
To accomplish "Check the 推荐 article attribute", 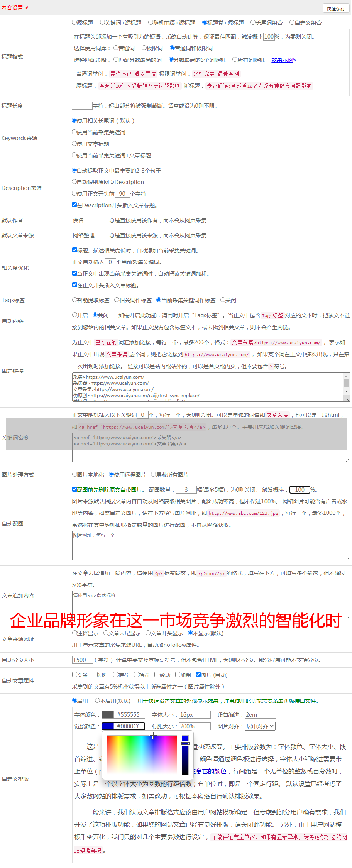I will click(x=115, y=675).
